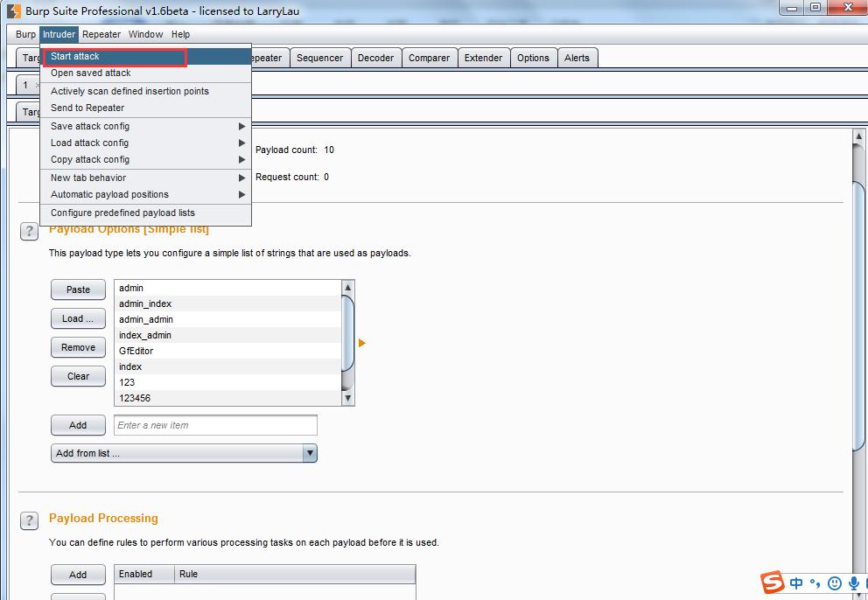Click Add button under Payload Processing
The height and width of the screenshot is (600, 868).
pyautogui.click(x=78, y=575)
